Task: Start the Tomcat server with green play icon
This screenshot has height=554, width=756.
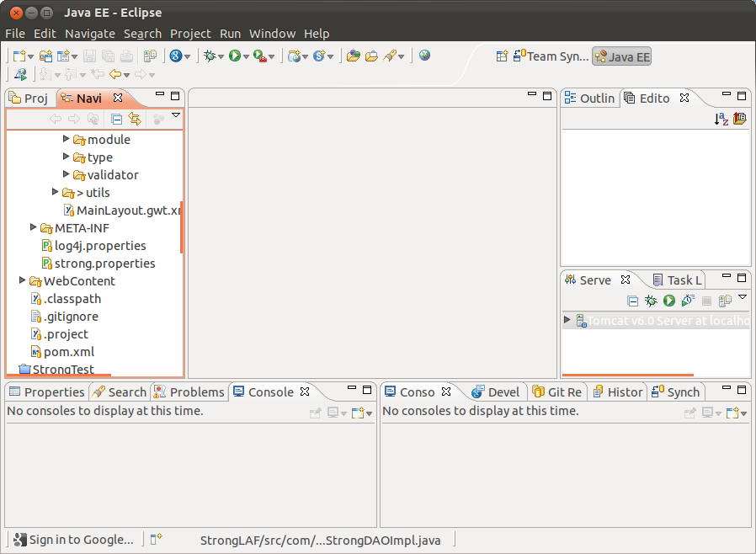Action: click(x=669, y=301)
